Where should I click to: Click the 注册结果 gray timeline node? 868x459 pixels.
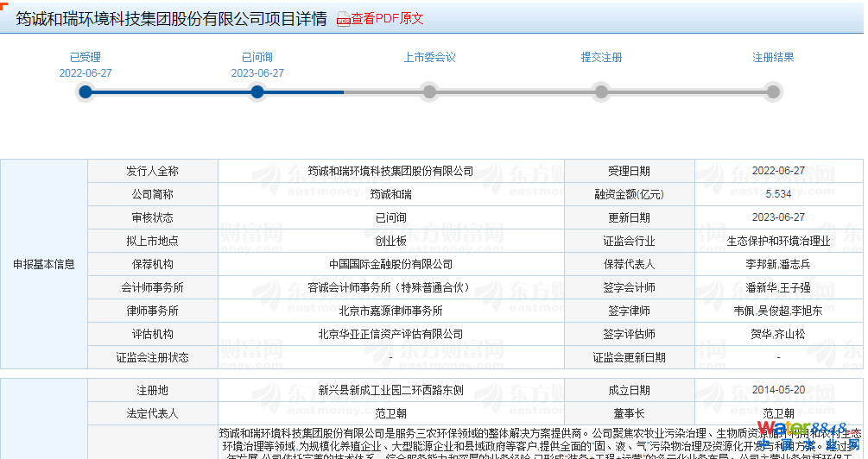(x=773, y=91)
